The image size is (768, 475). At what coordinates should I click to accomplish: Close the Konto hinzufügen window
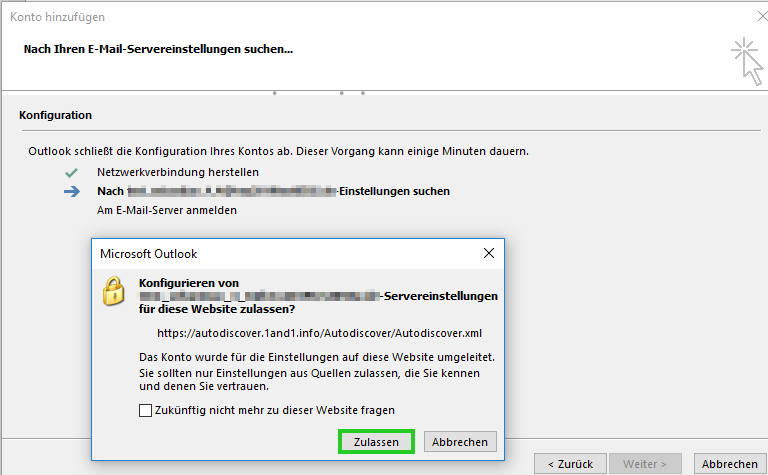click(x=762, y=17)
